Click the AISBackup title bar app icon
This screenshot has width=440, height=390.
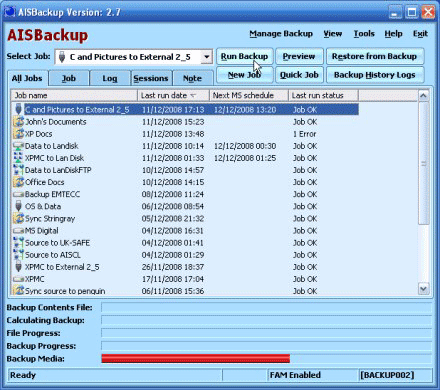pyautogui.click(x=9, y=11)
